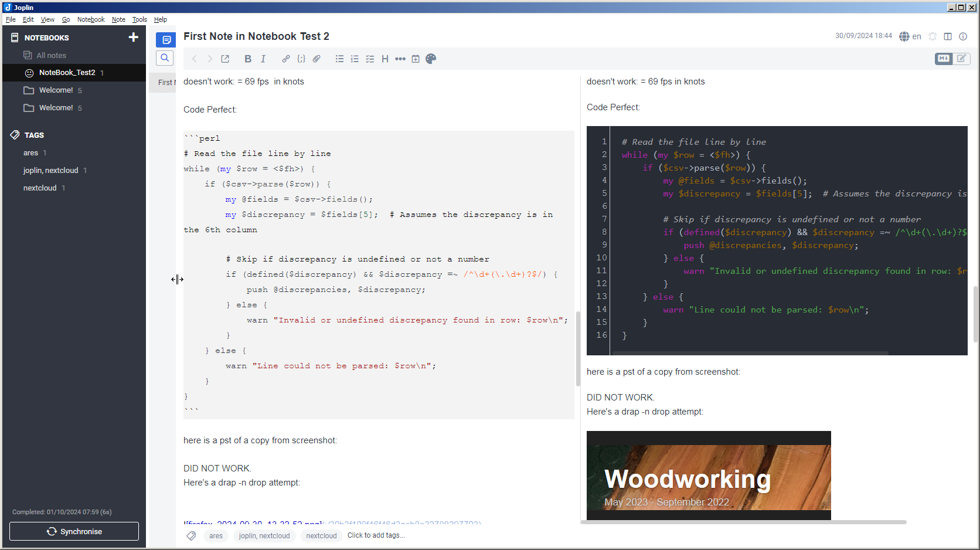Click to add tags link
Screen dimensions: 980x550
pyautogui.click(x=376, y=535)
